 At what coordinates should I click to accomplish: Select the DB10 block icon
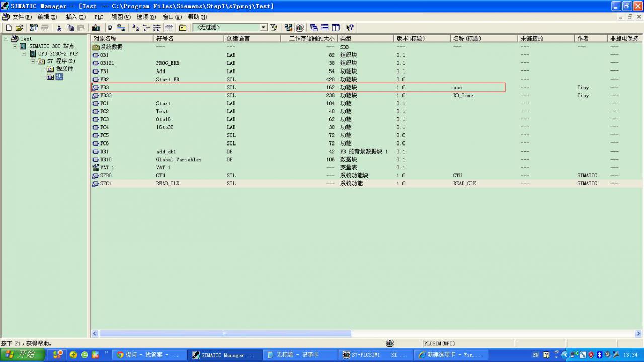coord(96,160)
